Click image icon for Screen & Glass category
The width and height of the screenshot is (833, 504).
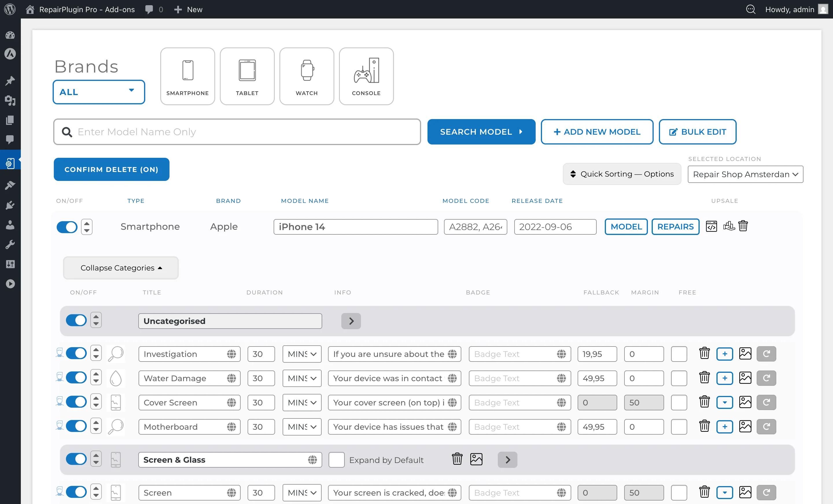[x=476, y=459]
